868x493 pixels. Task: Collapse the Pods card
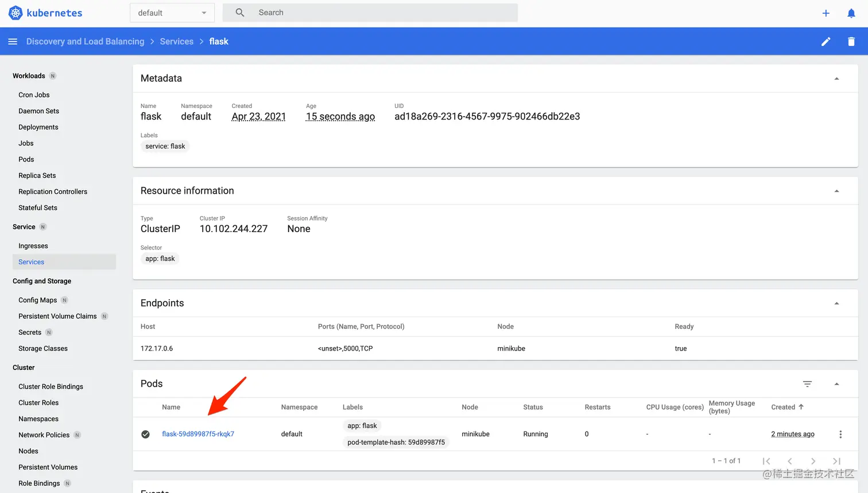click(x=836, y=384)
